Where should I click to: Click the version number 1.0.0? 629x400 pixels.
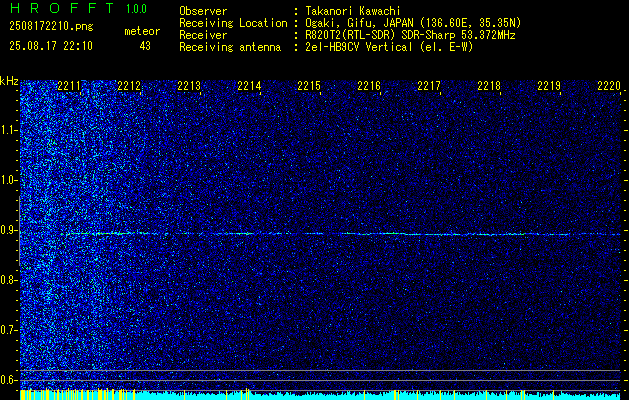[136, 8]
